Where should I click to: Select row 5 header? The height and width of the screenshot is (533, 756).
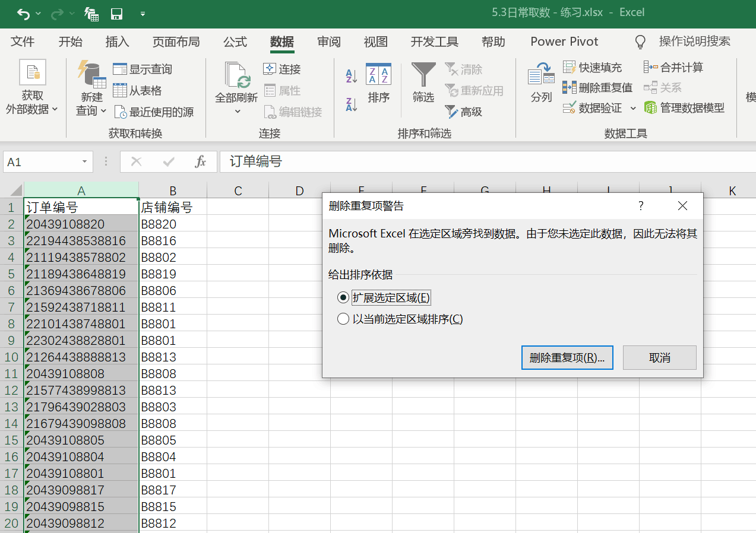tap(12, 274)
